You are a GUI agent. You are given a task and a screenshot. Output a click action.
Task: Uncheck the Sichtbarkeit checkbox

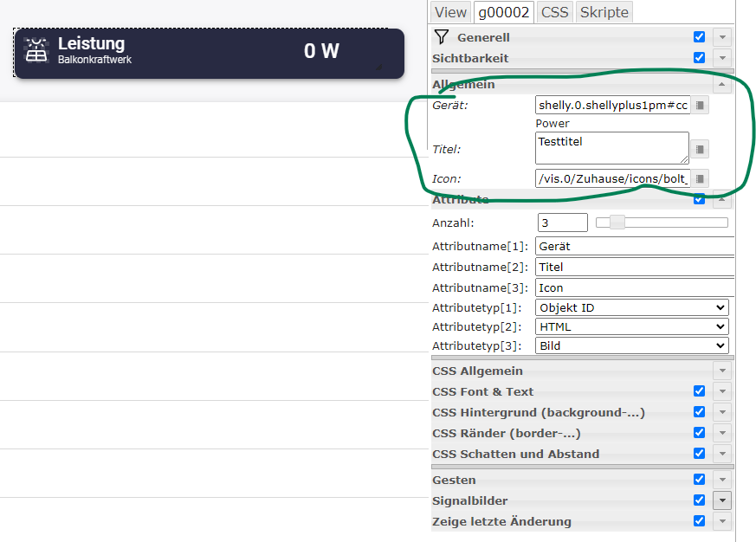699,58
